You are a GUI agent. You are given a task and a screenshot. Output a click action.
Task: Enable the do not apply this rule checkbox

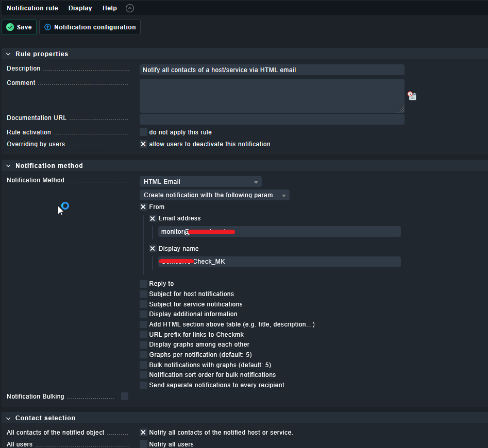(x=143, y=132)
